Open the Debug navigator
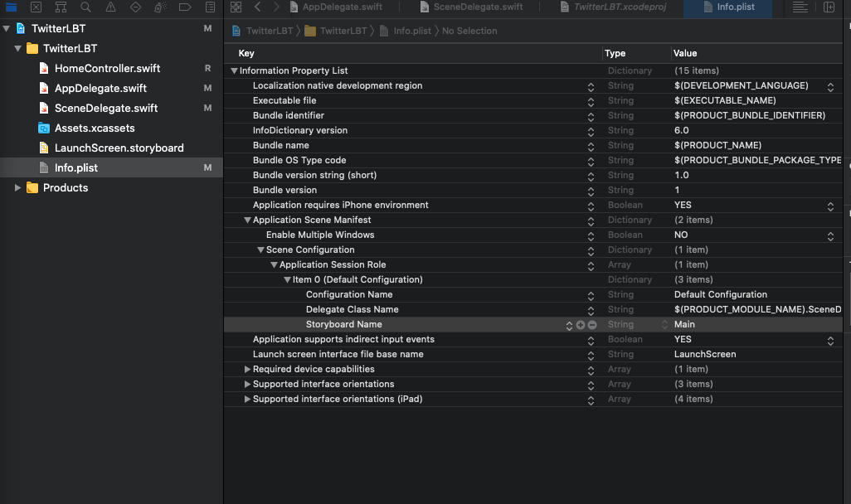This screenshot has width=851, height=504. click(x=160, y=7)
